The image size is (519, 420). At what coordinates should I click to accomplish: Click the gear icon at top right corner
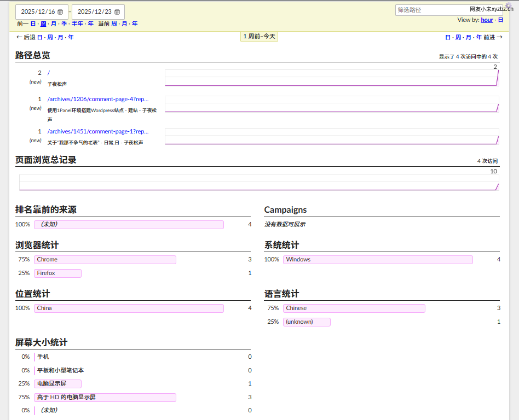509,5
